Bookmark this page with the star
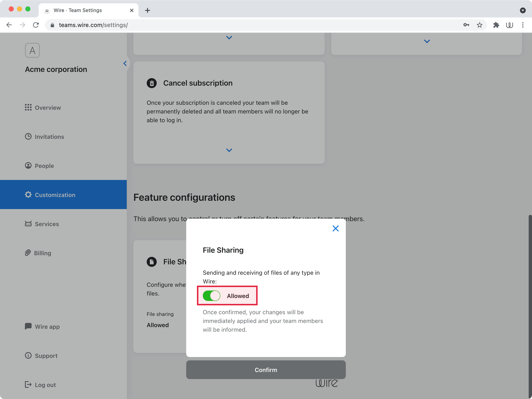532x399 pixels. pos(479,25)
